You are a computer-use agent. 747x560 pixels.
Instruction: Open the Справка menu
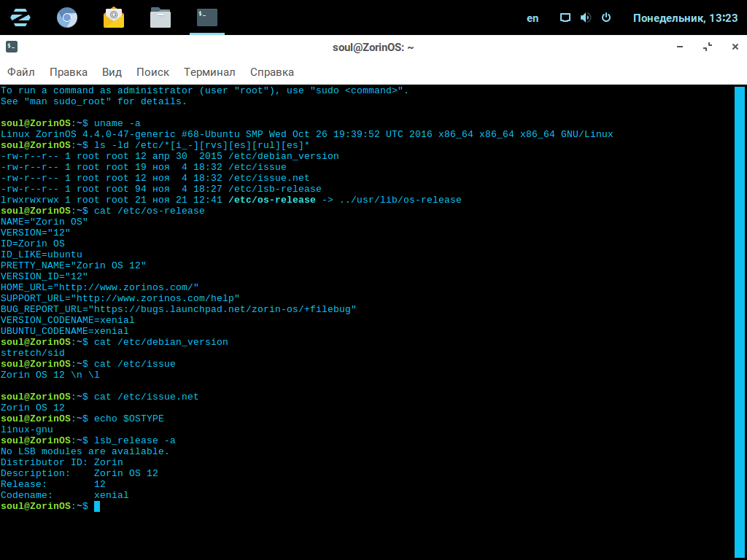pyautogui.click(x=272, y=72)
